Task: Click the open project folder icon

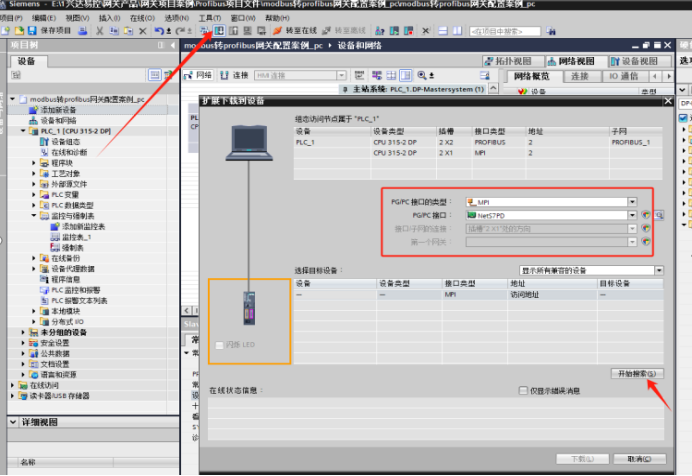Action: (19, 30)
